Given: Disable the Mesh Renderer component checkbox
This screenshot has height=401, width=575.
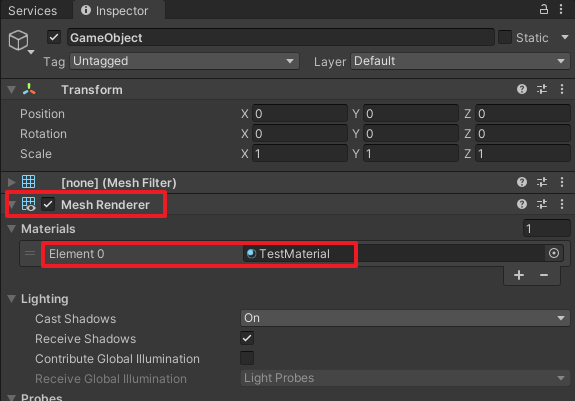Looking at the screenshot, I should (x=48, y=204).
